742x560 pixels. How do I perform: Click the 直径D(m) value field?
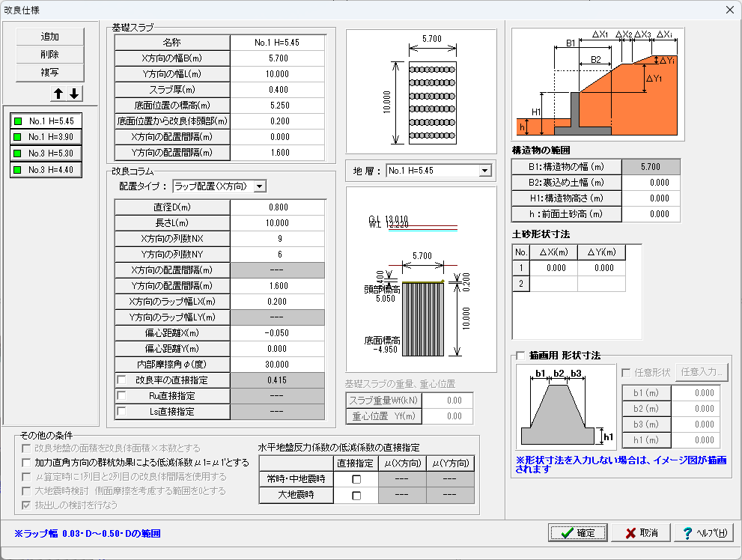click(x=278, y=207)
